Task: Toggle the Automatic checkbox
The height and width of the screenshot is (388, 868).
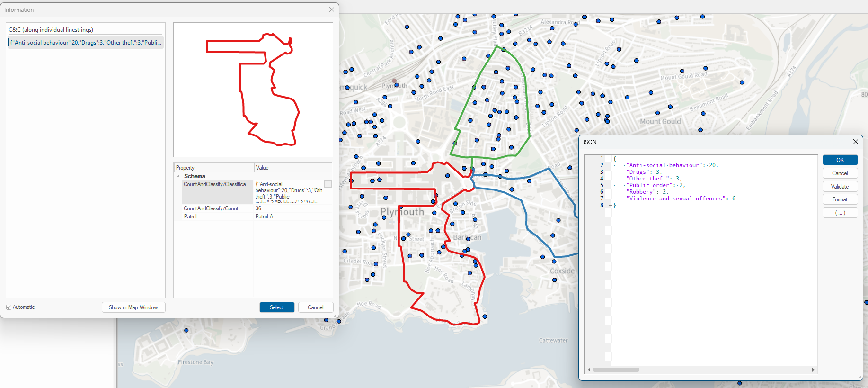Action: point(9,307)
